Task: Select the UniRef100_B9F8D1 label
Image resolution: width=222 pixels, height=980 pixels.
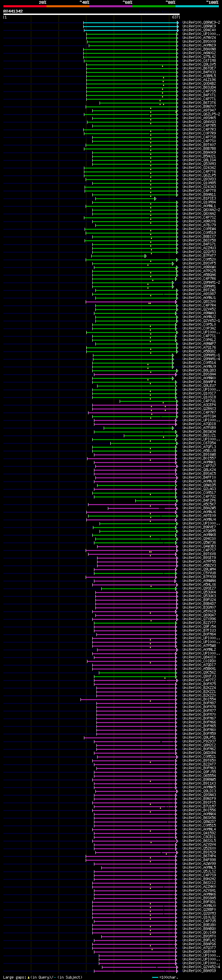Action: click(199, 902)
